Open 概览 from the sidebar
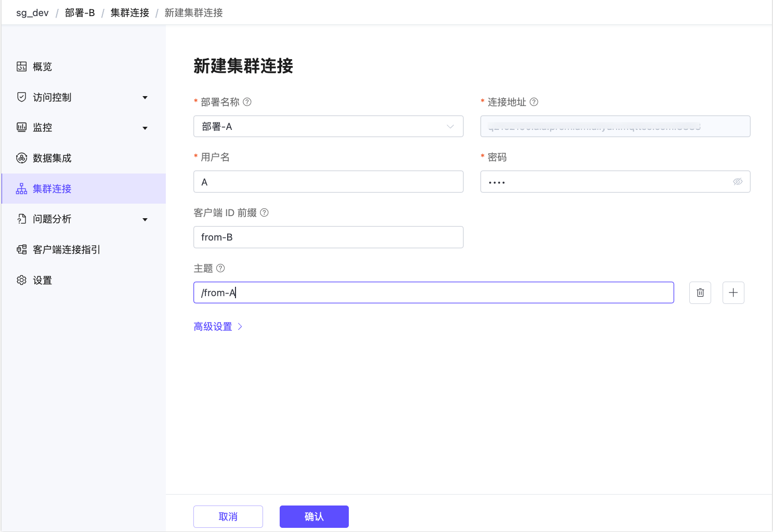This screenshot has width=773, height=532. coord(42,66)
